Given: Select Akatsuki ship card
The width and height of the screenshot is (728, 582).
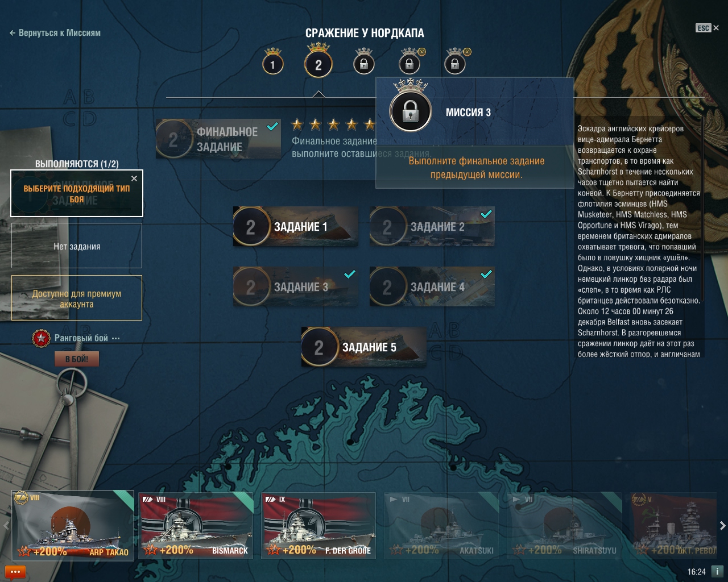Looking at the screenshot, I should [441, 526].
